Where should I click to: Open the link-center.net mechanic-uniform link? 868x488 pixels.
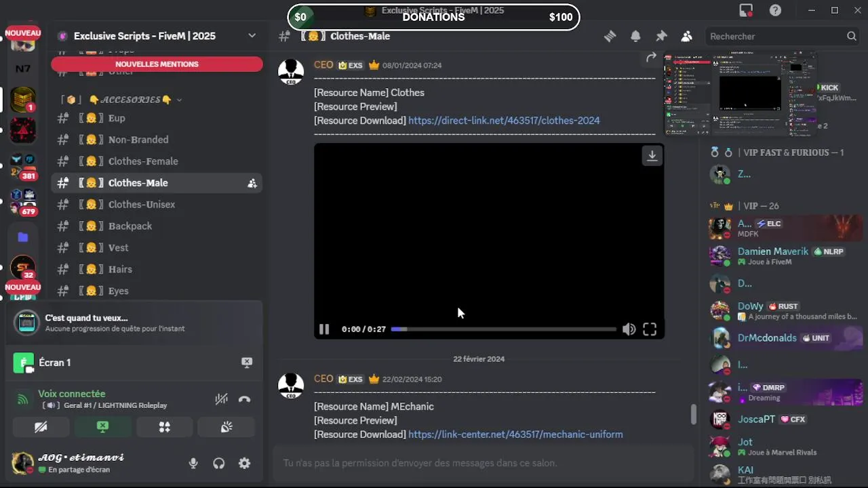pos(515,434)
